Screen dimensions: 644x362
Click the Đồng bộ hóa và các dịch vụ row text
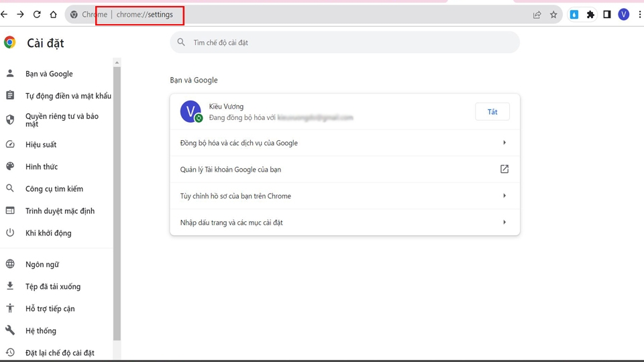[x=239, y=143]
